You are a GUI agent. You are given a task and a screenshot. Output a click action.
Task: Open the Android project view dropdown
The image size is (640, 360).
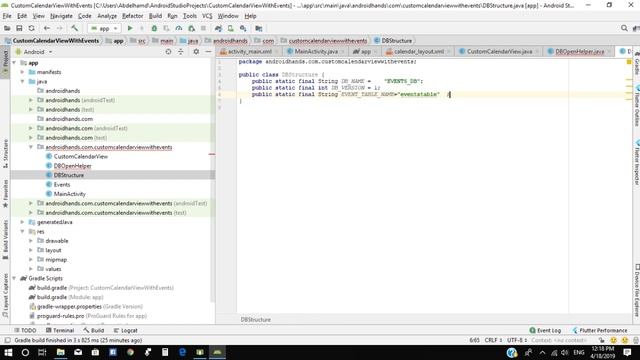(34, 52)
